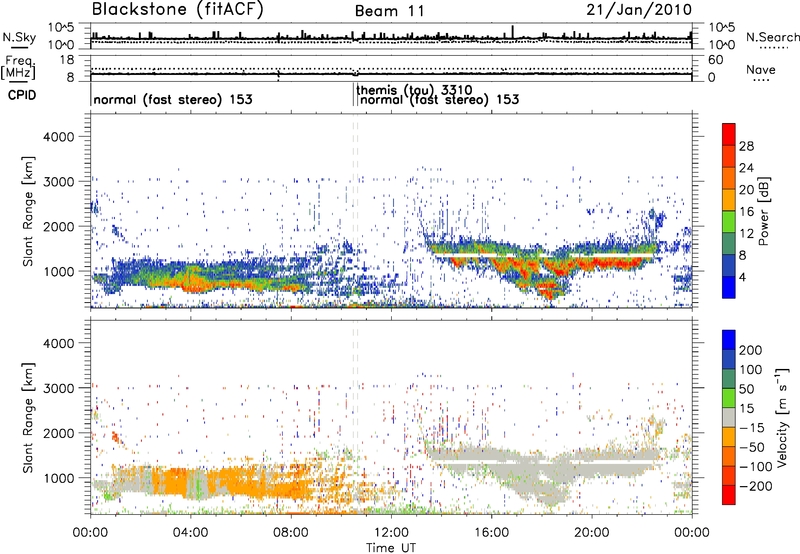Click the "4" power colorbar label
This screenshot has width=800, height=554.
[742, 277]
